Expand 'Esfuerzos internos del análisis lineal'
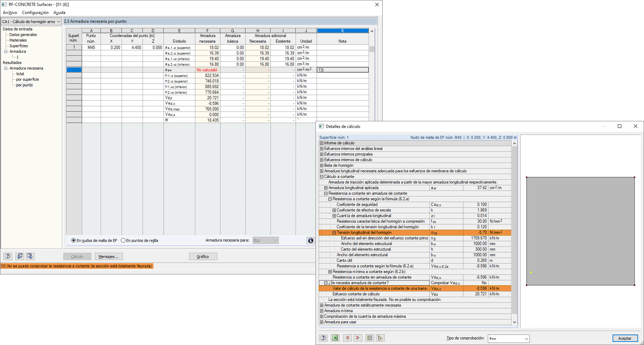644x345 pixels. (322, 149)
